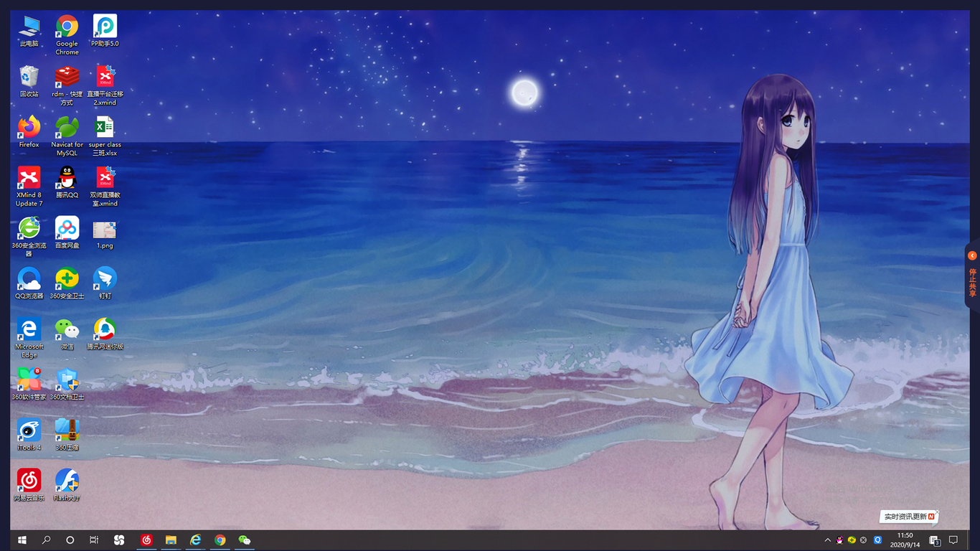The width and height of the screenshot is (980, 551).
Task: Select the 双师直播教室.xmind file
Action: point(105,187)
